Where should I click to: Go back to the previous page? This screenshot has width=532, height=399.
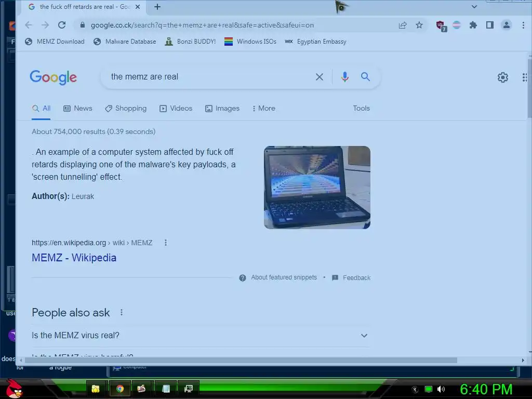(29, 25)
